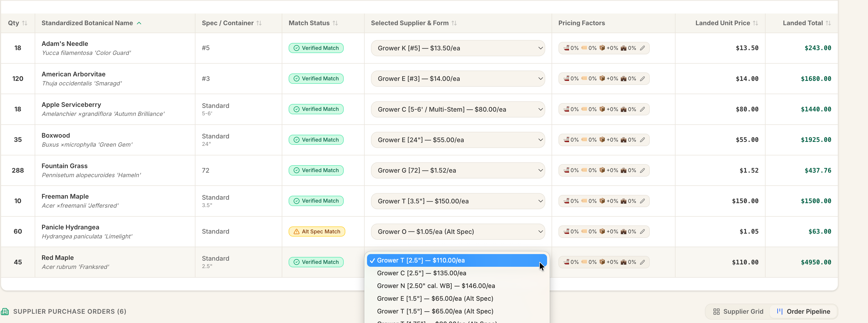Click Verified Match badge for Boxwood
The width and height of the screenshot is (868, 323).
pyautogui.click(x=316, y=140)
